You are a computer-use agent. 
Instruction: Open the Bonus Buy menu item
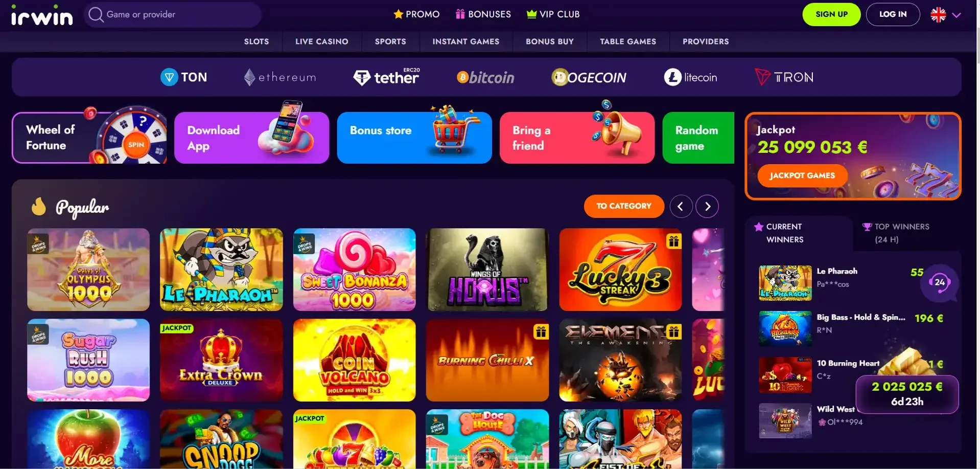pyautogui.click(x=550, y=41)
